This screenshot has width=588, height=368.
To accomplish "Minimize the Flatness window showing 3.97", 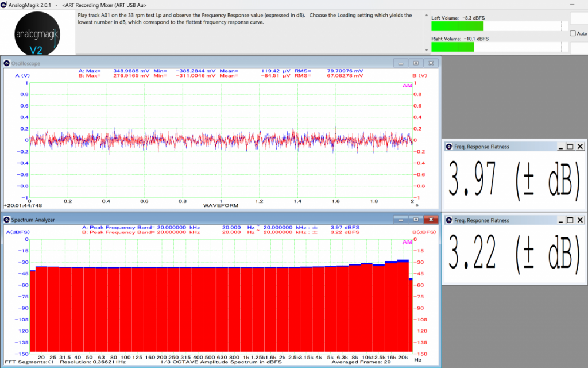I will click(560, 147).
